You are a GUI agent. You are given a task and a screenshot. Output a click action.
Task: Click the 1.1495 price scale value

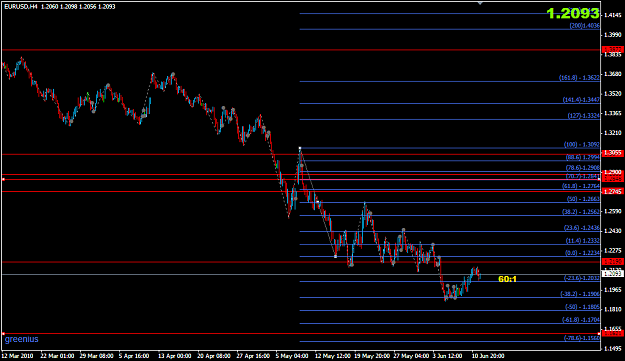click(612, 349)
